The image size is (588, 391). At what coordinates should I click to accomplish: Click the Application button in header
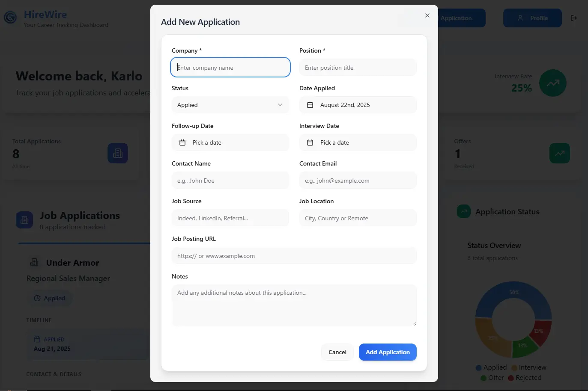pyautogui.click(x=462, y=18)
